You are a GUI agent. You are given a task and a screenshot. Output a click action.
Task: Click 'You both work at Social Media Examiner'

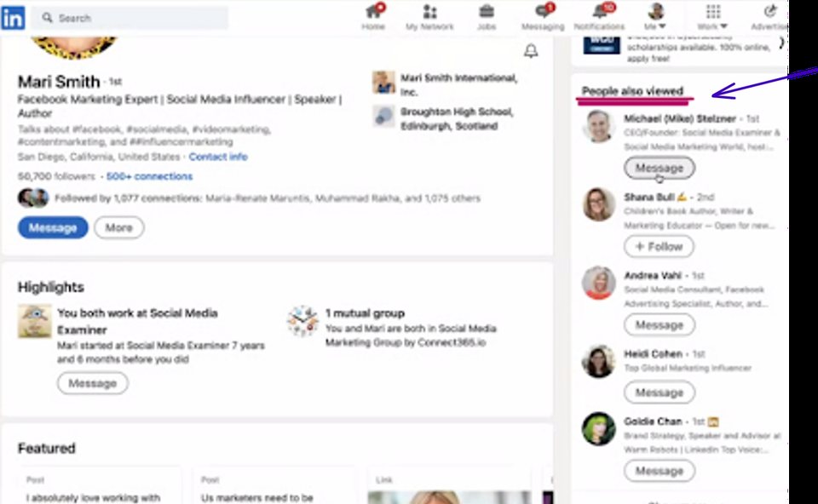tap(137, 322)
